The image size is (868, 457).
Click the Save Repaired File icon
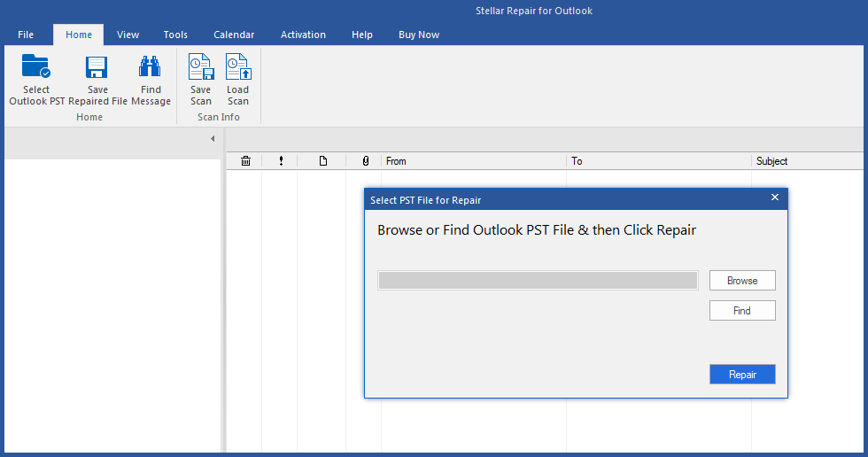pos(97,67)
